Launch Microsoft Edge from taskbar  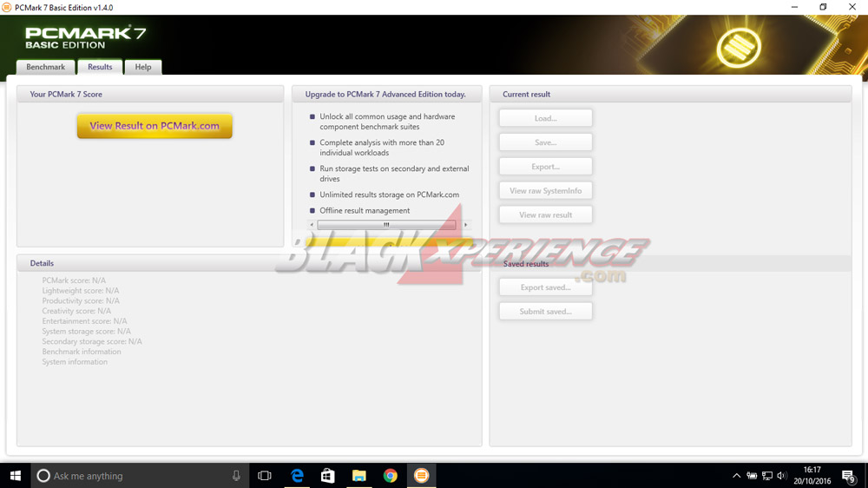click(297, 476)
